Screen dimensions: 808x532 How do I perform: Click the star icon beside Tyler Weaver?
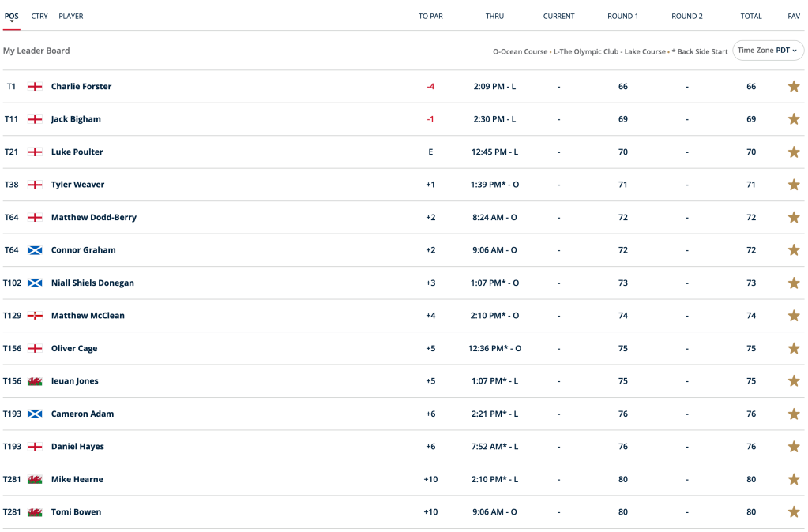point(794,185)
